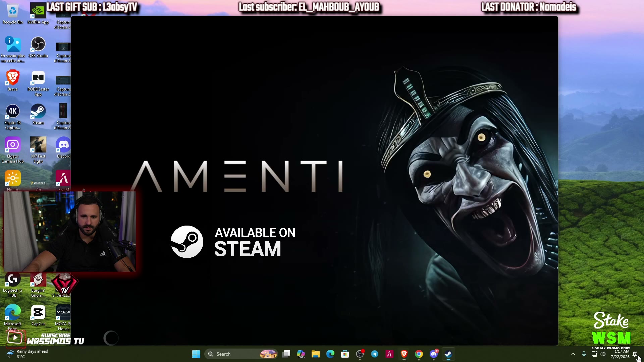Open the Recycle Bin desktop icon
Image resolution: width=644 pixels, height=362 pixels.
13,14
